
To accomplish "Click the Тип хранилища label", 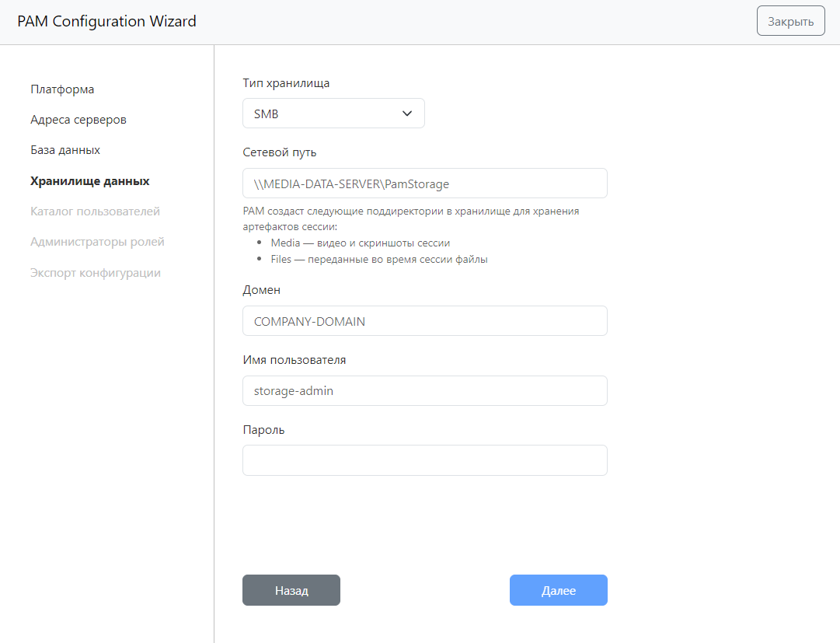I will (286, 83).
